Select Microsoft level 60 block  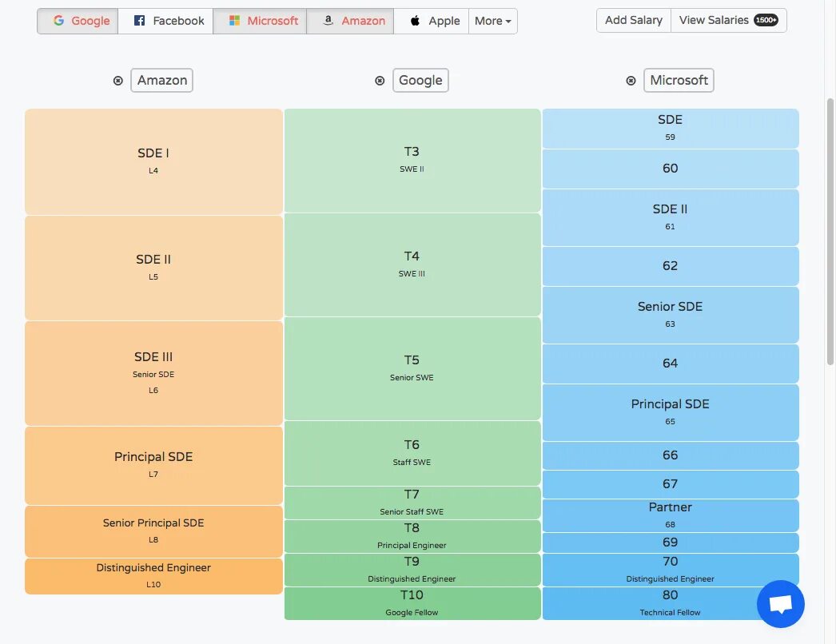[671, 169]
